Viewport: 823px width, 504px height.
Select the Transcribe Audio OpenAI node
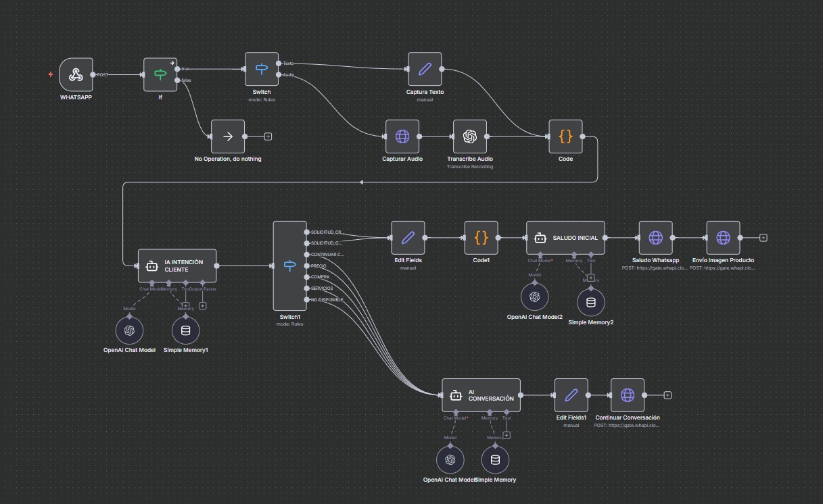click(470, 136)
